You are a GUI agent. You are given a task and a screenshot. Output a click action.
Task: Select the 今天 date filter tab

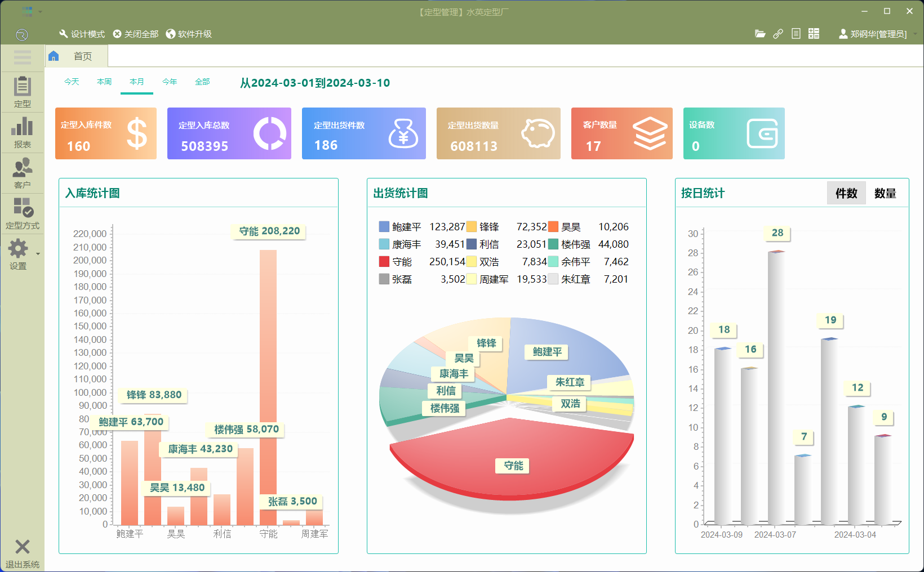(72, 82)
